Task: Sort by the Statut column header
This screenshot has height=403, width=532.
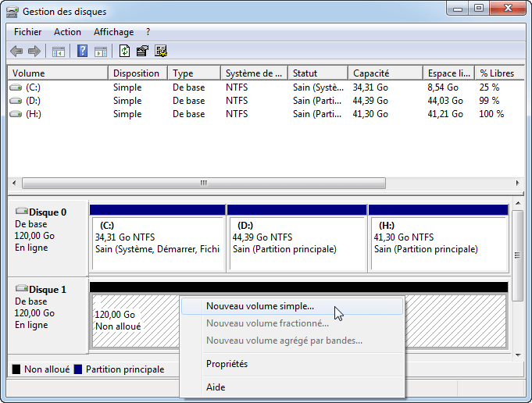Action: [318, 73]
